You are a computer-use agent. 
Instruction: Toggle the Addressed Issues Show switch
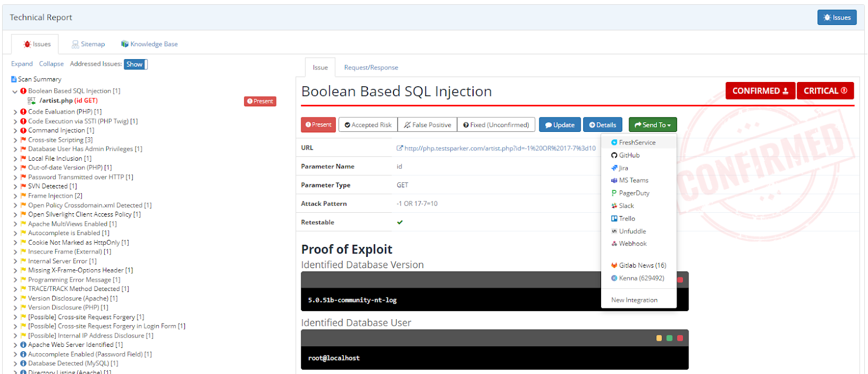click(x=135, y=64)
